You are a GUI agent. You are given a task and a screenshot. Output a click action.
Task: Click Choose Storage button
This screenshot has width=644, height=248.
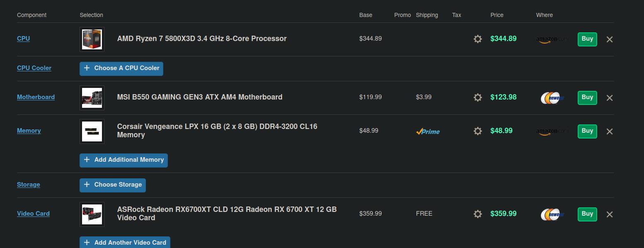[x=113, y=185]
